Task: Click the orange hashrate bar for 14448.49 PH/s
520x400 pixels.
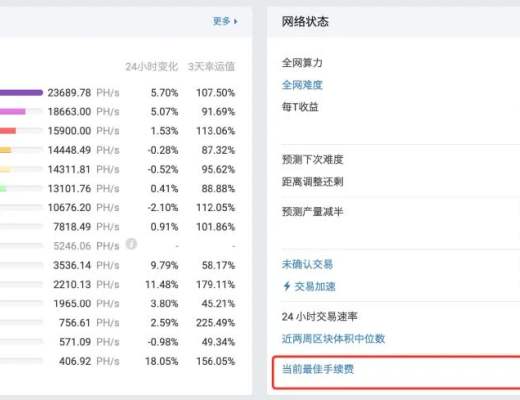Action: point(6,150)
